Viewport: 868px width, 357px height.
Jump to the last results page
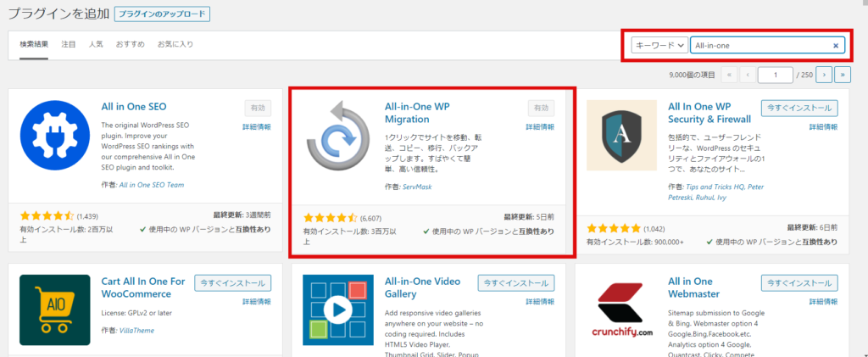click(x=843, y=74)
